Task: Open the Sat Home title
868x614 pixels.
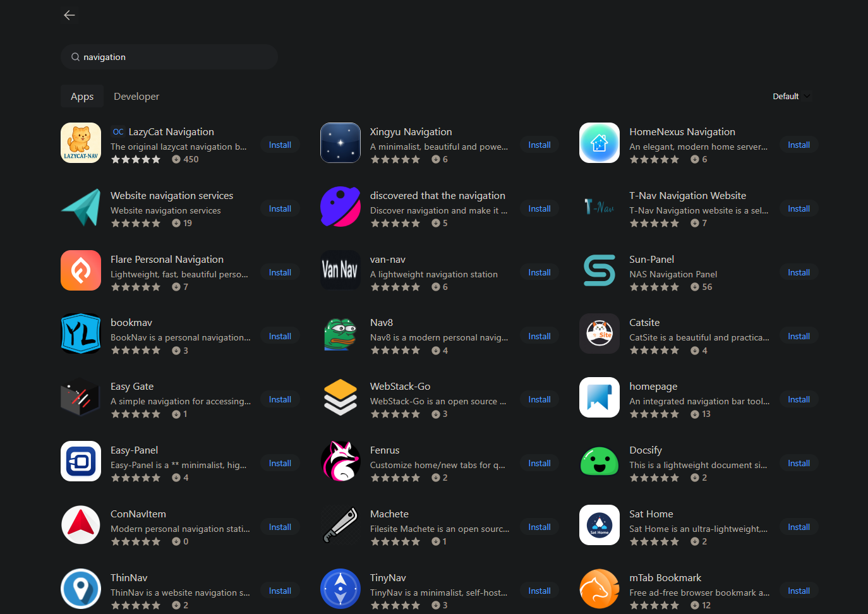Action: (651, 514)
